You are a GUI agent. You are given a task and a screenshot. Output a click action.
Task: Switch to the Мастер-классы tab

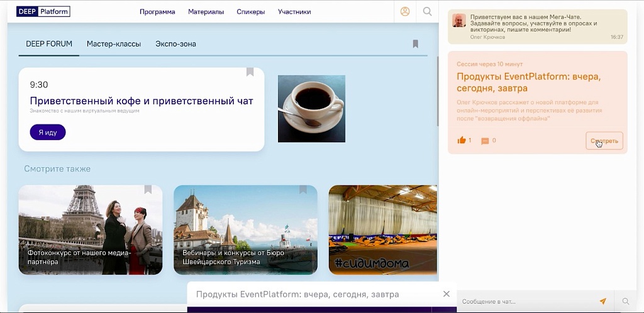pos(114,44)
